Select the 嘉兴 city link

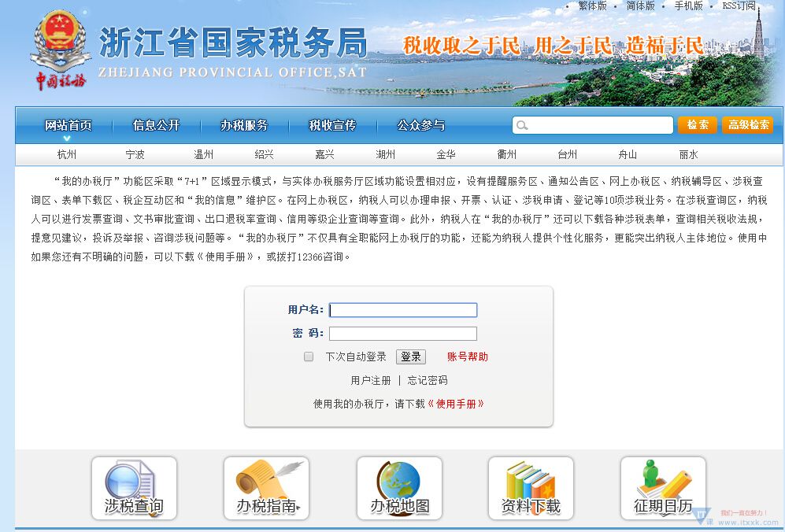(324, 155)
